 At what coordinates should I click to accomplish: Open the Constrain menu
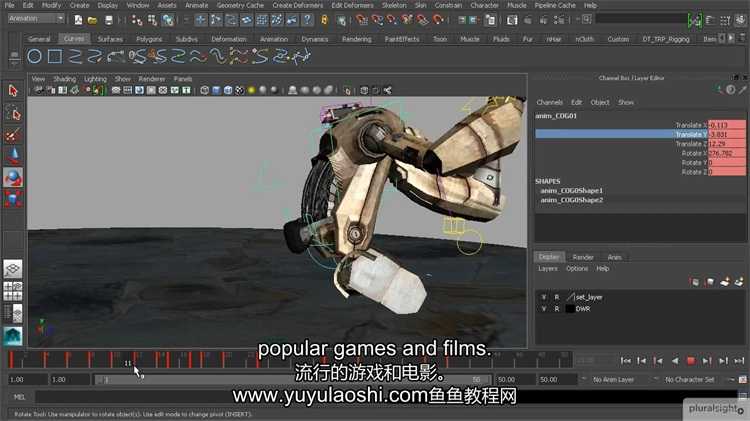click(x=448, y=5)
